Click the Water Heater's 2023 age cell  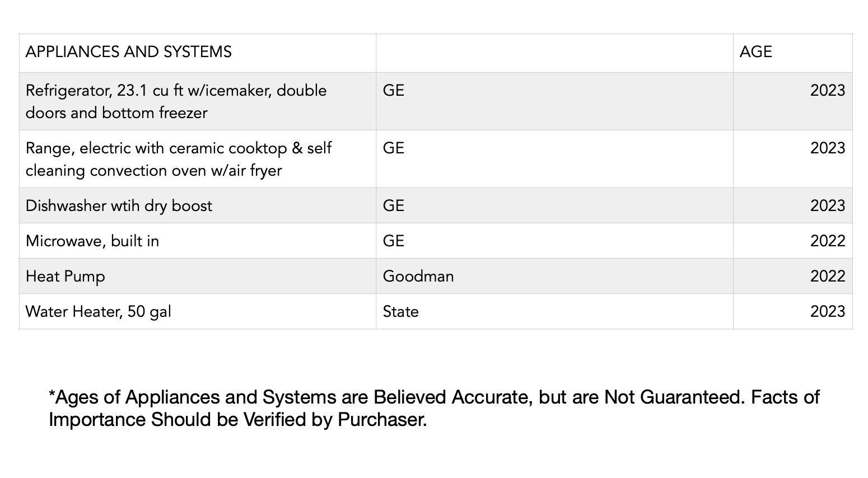[827, 312]
